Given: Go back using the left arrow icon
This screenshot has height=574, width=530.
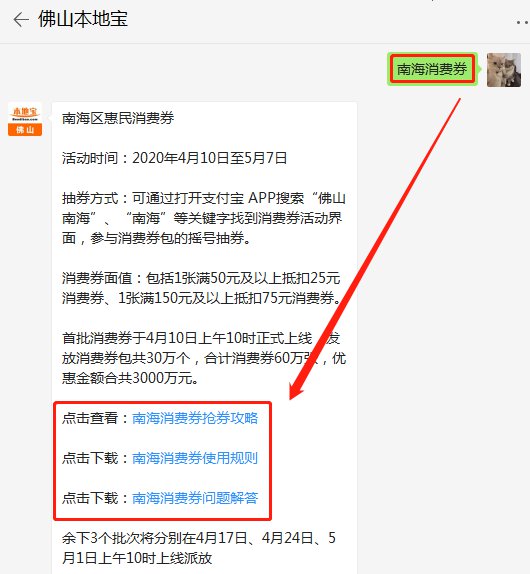Looking at the screenshot, I should pos(21,20).
